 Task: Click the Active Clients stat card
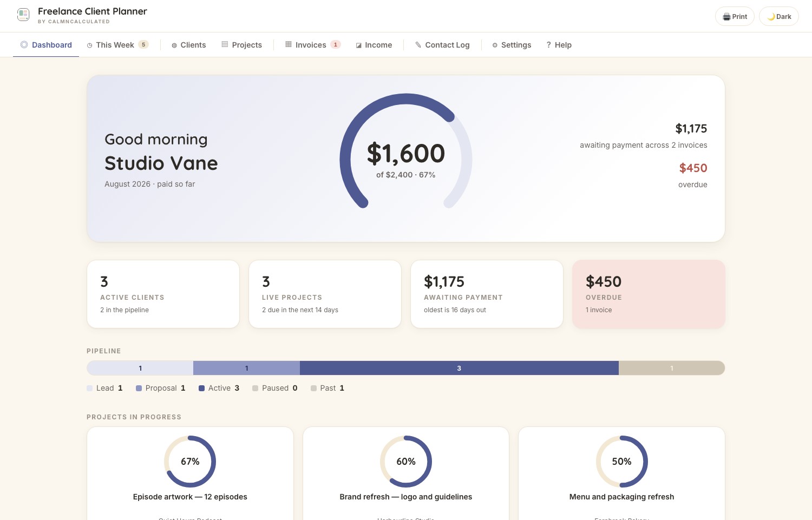(163, 294)
